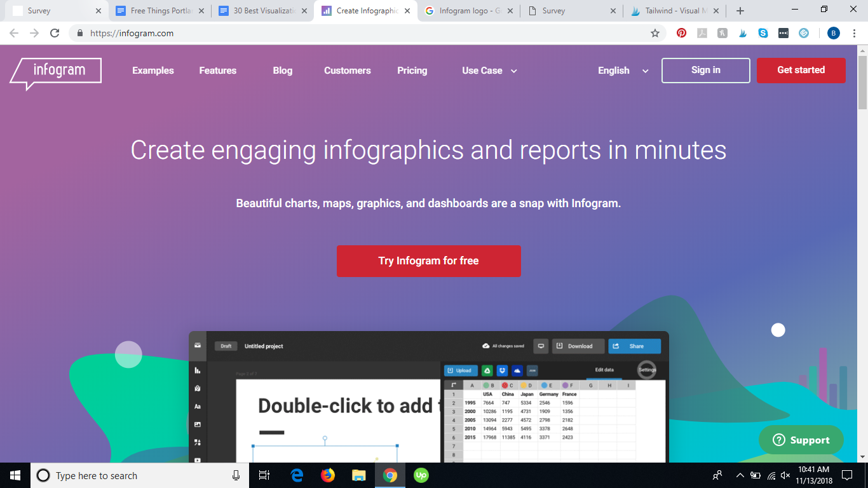
Task: Open Task View on the taskbar
Action: [265, 475]
